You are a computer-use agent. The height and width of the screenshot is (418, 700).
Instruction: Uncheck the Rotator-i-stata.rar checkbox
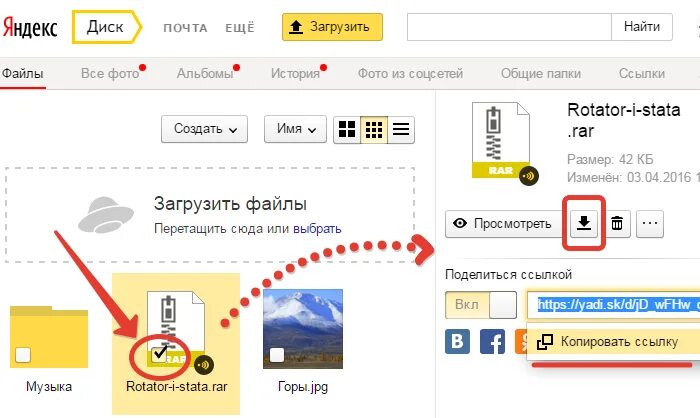[x=159, y=354]
